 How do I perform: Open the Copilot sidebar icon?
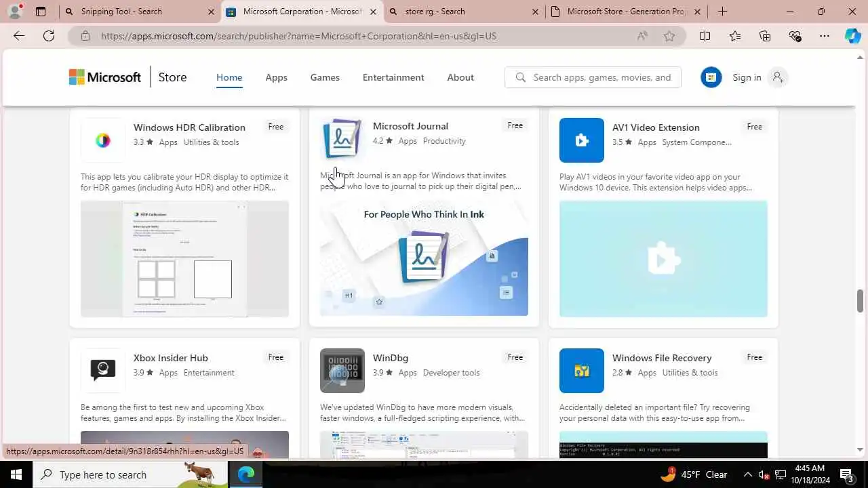tap(853, 36)
